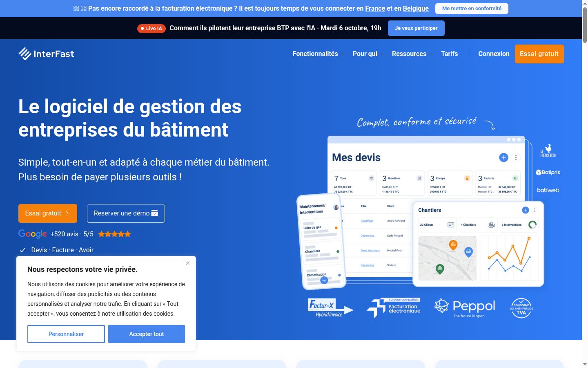Click the Peppol logo

pyautogui.click(x=465, y=308)
